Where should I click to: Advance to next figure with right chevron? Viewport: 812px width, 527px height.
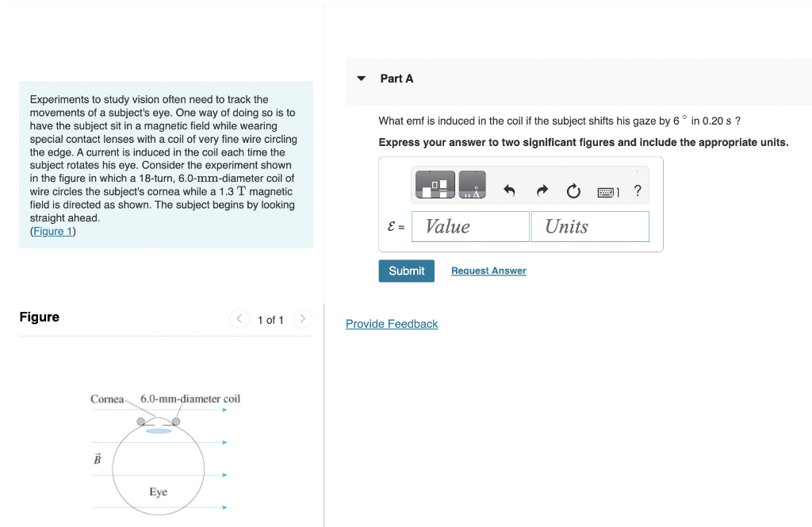point(302,318)
